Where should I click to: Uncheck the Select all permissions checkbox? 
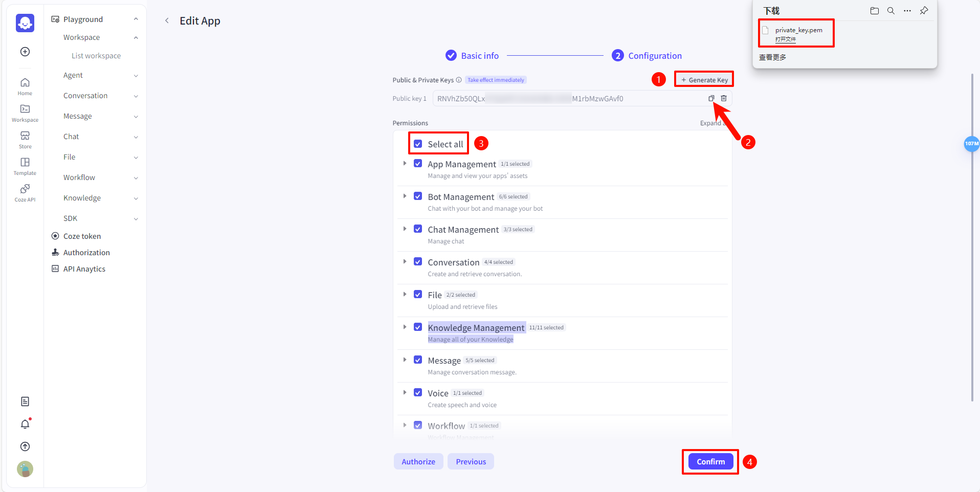(x=418, y=144)
